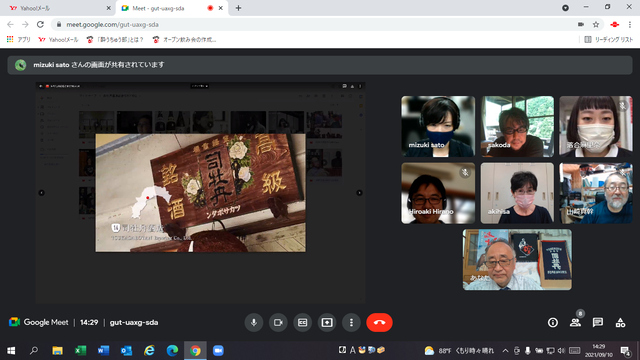640x360 pixels.
Task: Open chat with everyone icon
Action: click(x=598, y=322)
